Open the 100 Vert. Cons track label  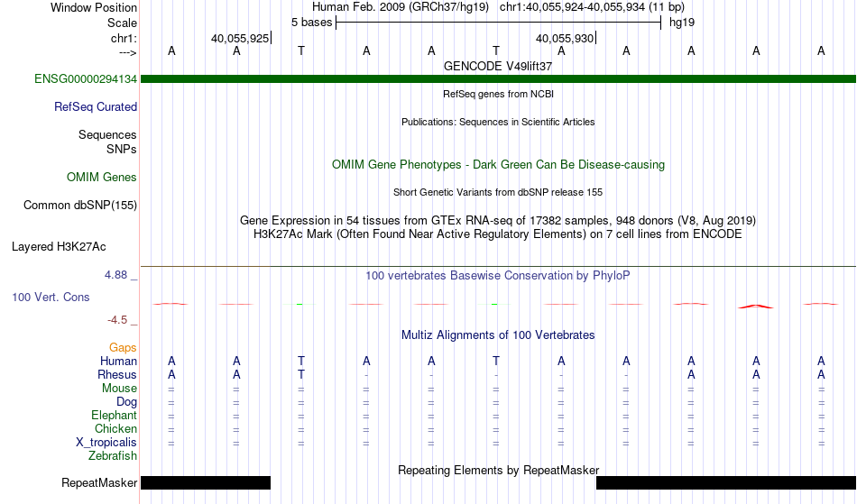(51, 298)
